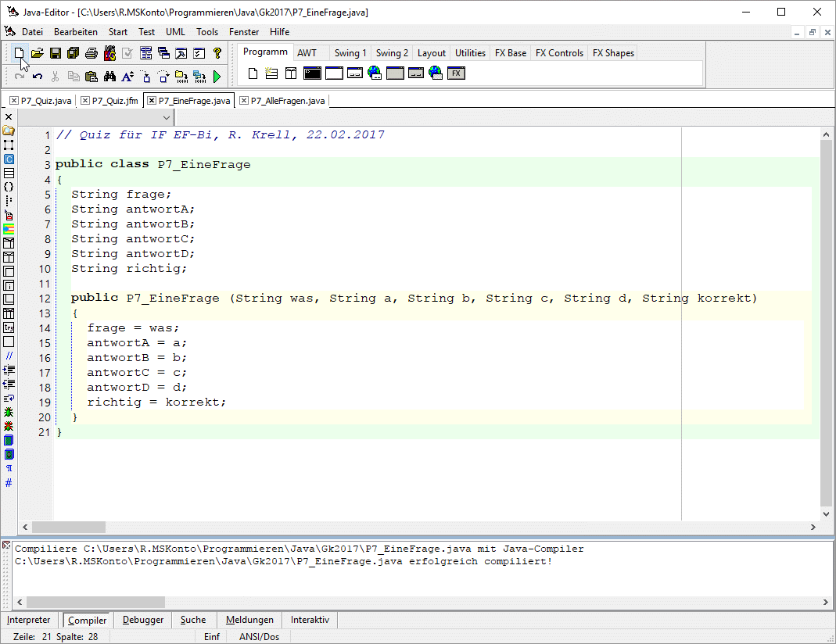Click the blue # line numbers icon
Screen dimensions: 836x644
[x=9, y=483]
